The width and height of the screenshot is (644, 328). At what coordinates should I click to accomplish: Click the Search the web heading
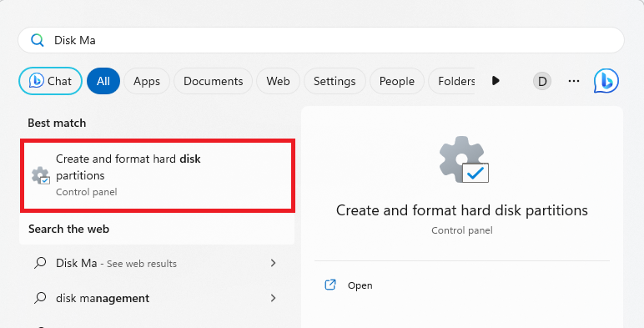[x=68, y=229]
